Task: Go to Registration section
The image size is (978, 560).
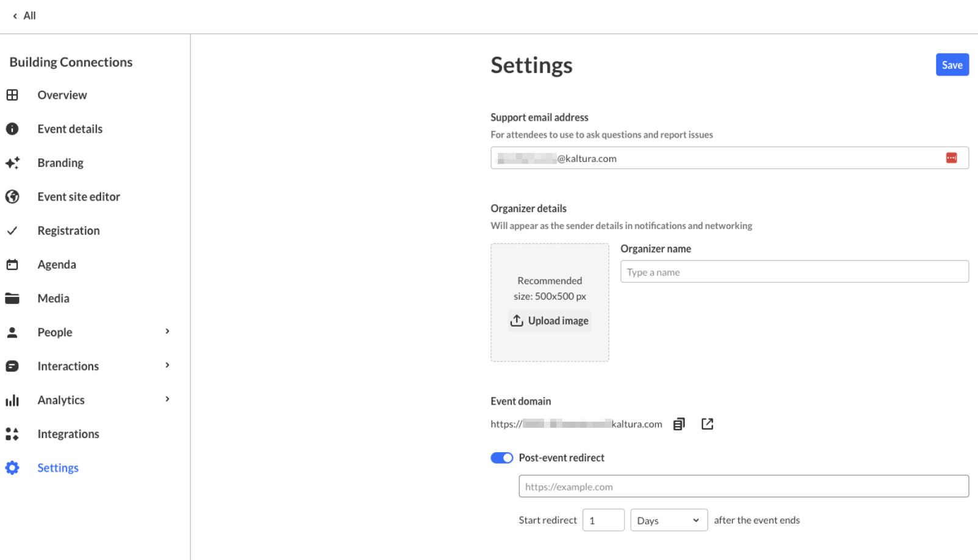Action: (68, 231)
